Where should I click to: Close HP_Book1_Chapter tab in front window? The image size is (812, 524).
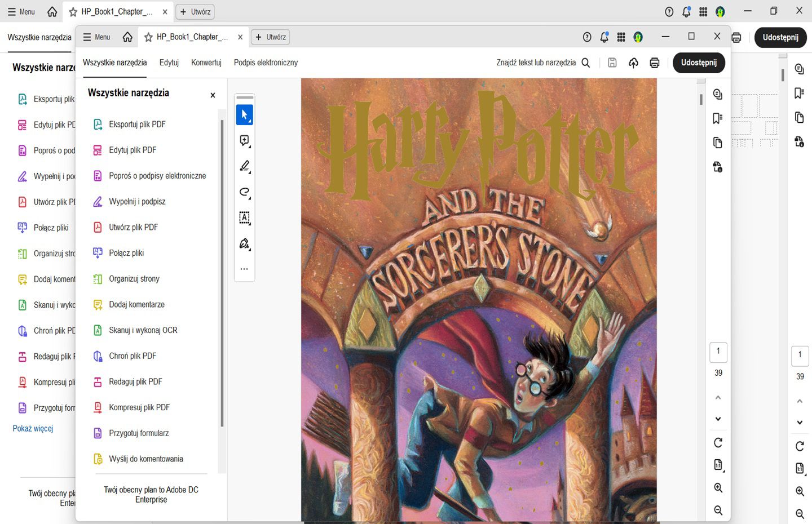coord(240,37)
